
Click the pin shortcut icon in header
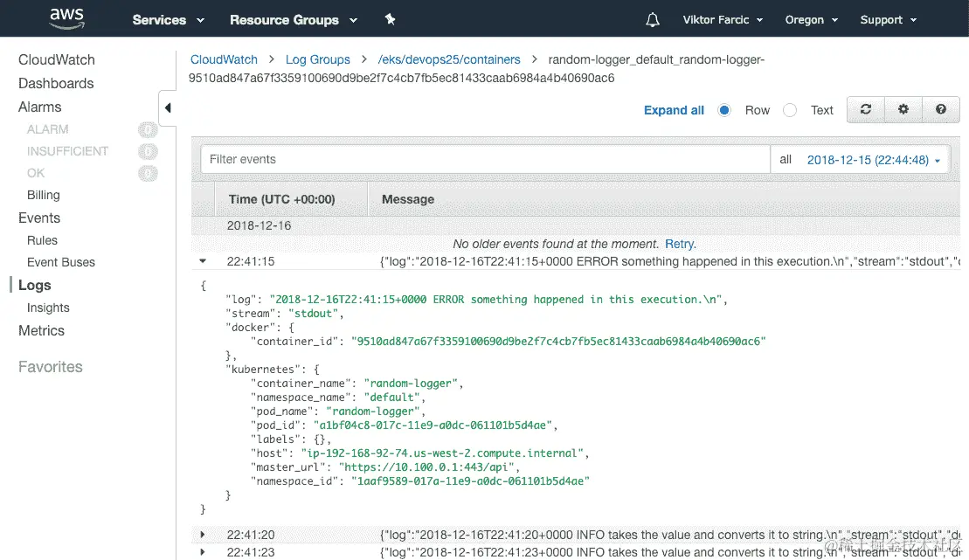(390, 19)
